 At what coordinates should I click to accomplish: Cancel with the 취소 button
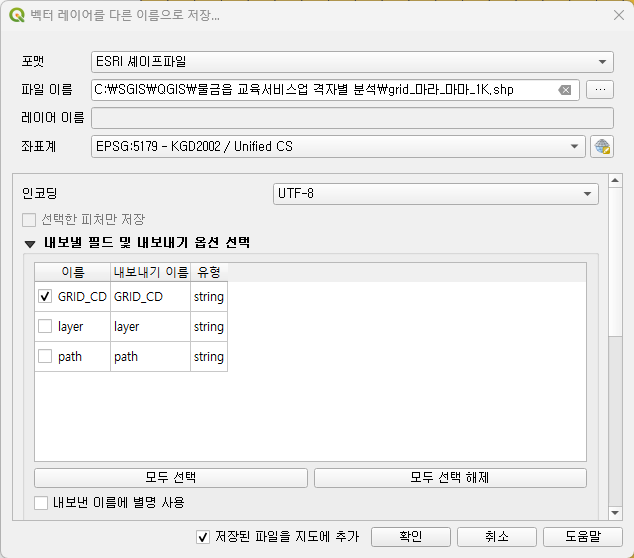point(497,537)
